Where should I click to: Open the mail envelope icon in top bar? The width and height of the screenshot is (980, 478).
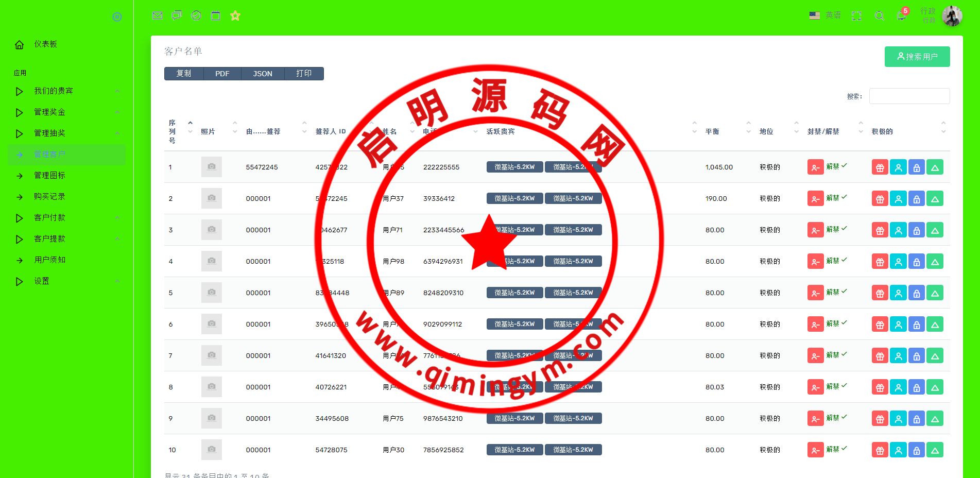click(x=158, y=15)
